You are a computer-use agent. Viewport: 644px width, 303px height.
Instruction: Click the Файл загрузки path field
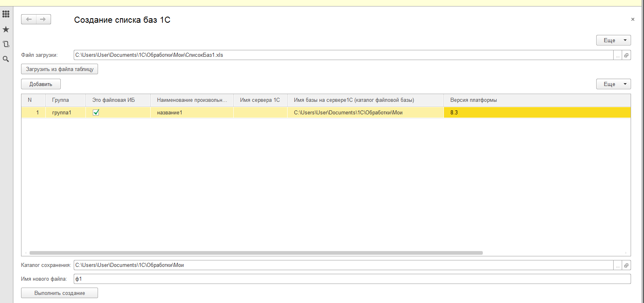(343, 55)
